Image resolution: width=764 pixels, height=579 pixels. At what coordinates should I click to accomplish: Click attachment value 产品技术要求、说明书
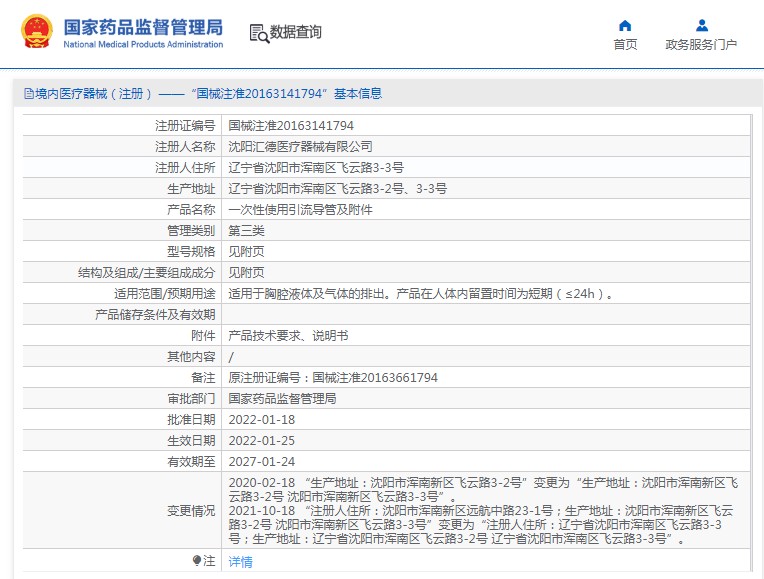pos(288,335)
